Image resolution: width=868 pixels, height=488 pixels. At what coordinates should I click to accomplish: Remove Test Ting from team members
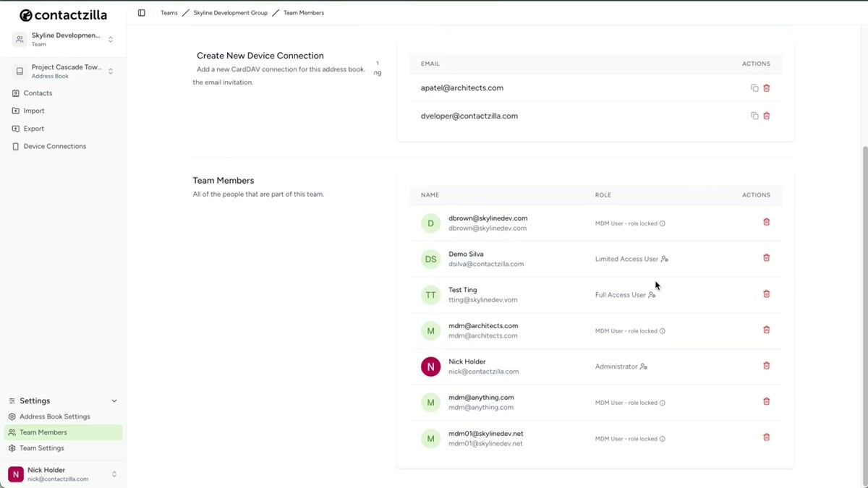click(x=766, y=294)
